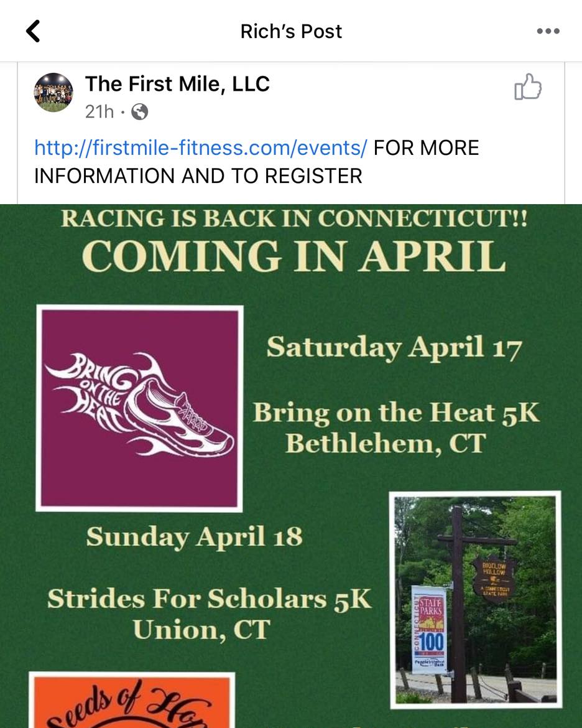Click the Saturday April 17 date text
The height and width of the screenshot is (728, 582).
(x=394, y=348)
